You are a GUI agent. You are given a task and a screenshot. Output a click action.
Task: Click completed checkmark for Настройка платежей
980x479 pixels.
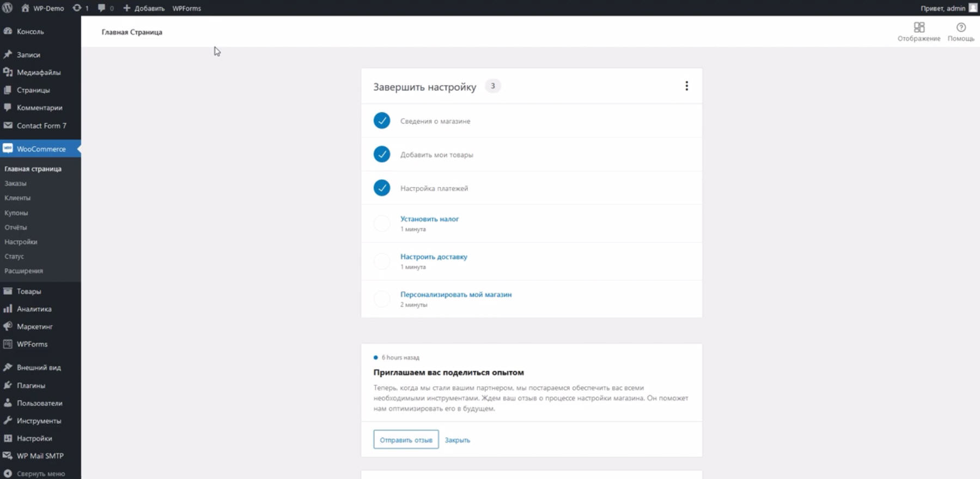[382, 188]
